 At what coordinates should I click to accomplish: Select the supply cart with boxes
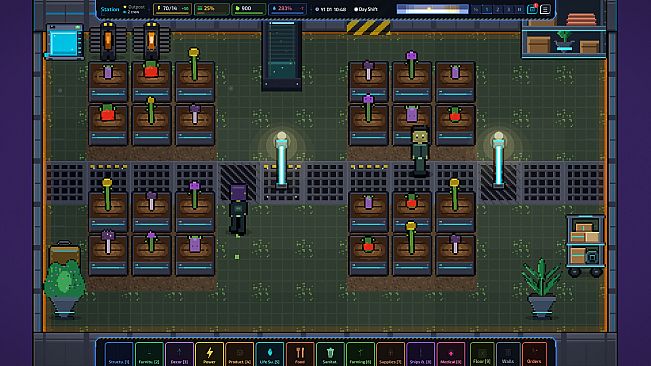coord(585,246)
